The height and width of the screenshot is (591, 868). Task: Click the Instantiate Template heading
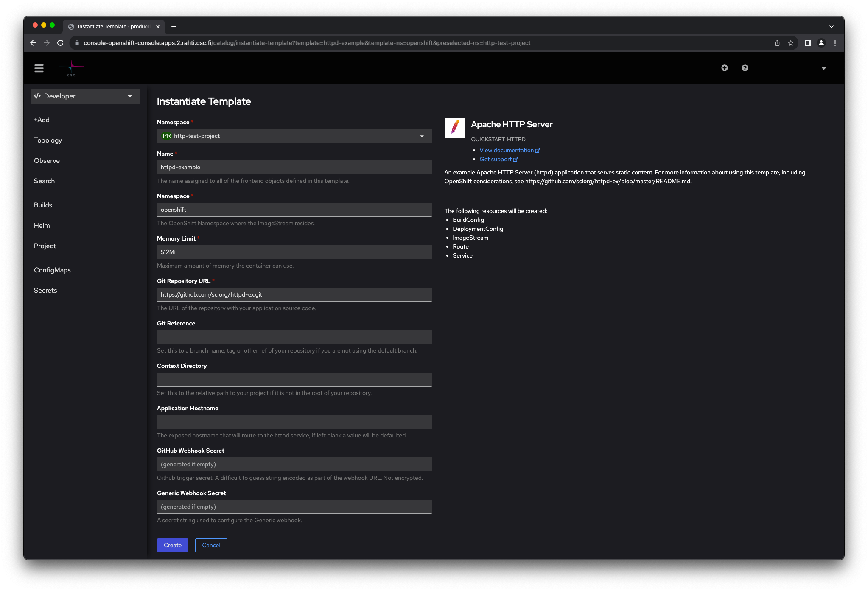point(204,101)
